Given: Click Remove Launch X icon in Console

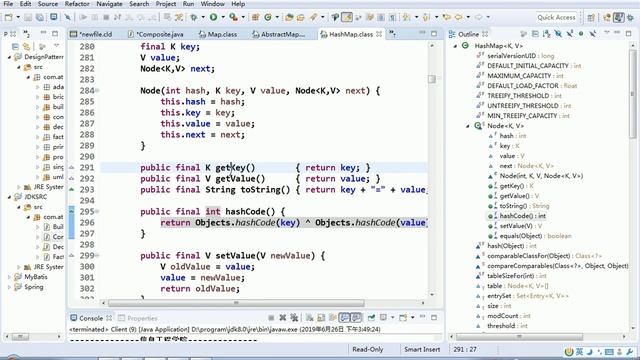Looking at the screenshot, I should pos(282,318).
